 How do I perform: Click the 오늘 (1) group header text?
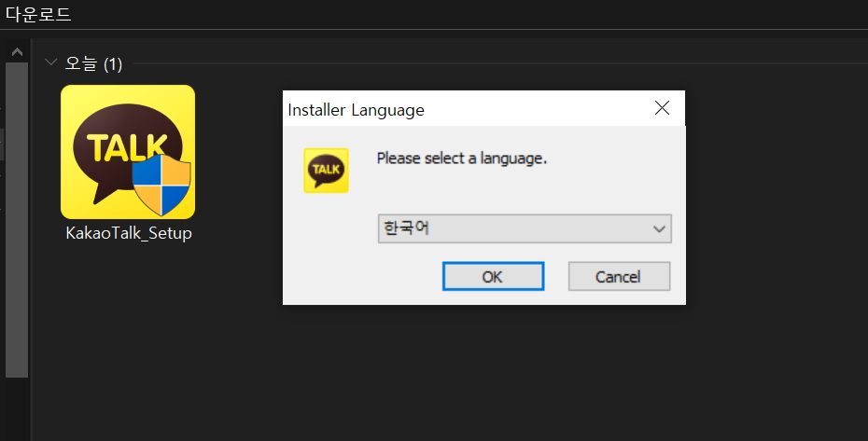[x=93, y=63]
